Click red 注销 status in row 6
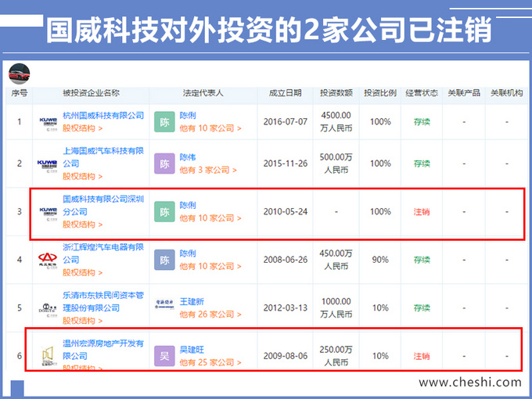Screen dimensions: 532x399 (422, 356)
